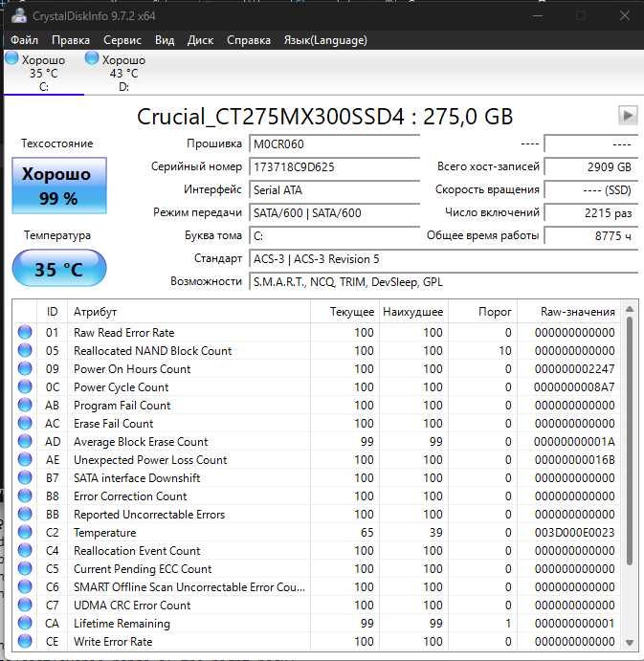Click status orb of Reported Uncorrectable Errors
Viewport: 644px width, 661px height.
point(25,514)
